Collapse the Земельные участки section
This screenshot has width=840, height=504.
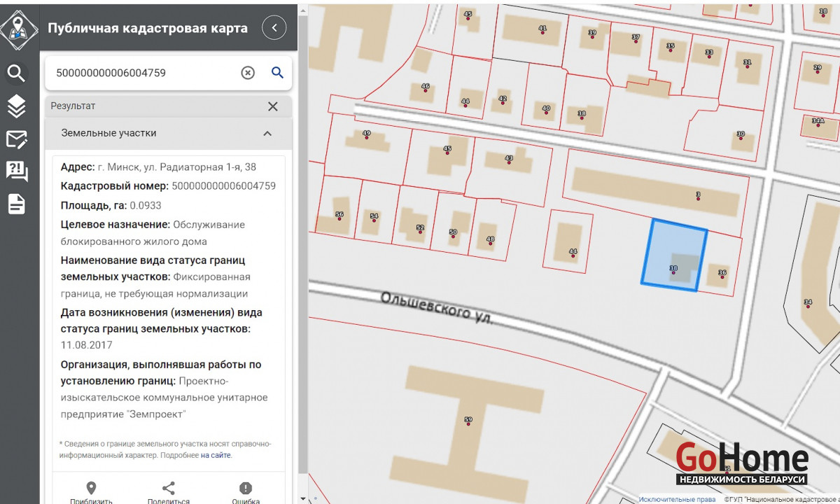point(267,133)
